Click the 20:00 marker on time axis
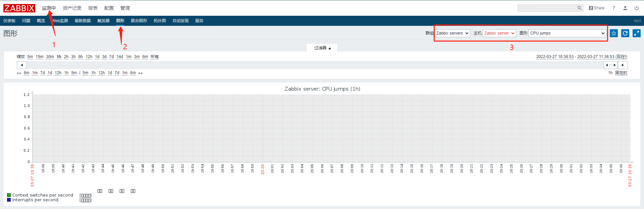The height and width of the screenshot is (209, 644). pos(263,169)
